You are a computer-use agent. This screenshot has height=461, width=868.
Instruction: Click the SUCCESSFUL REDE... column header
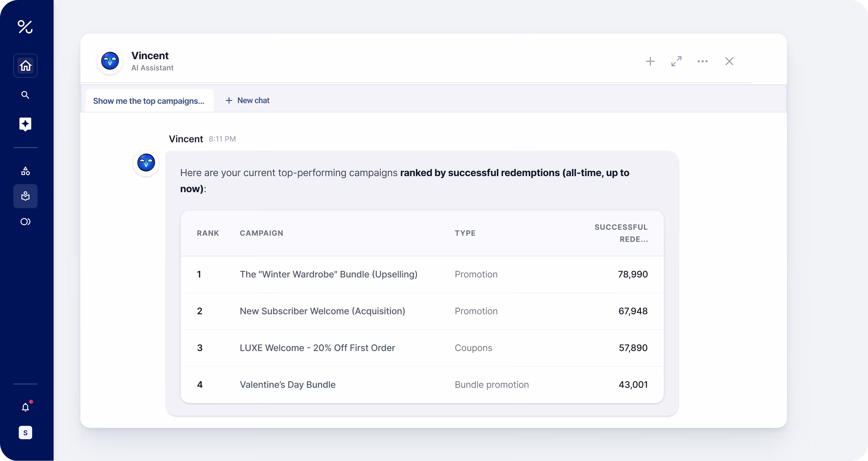click(x=621, y=233)
